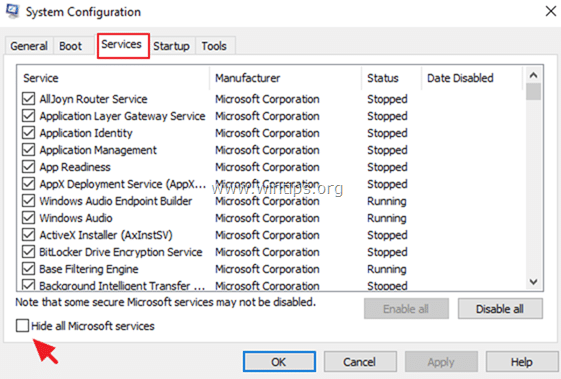Click 'Microsoft Corporation' in Application Management row

point(267,150)
